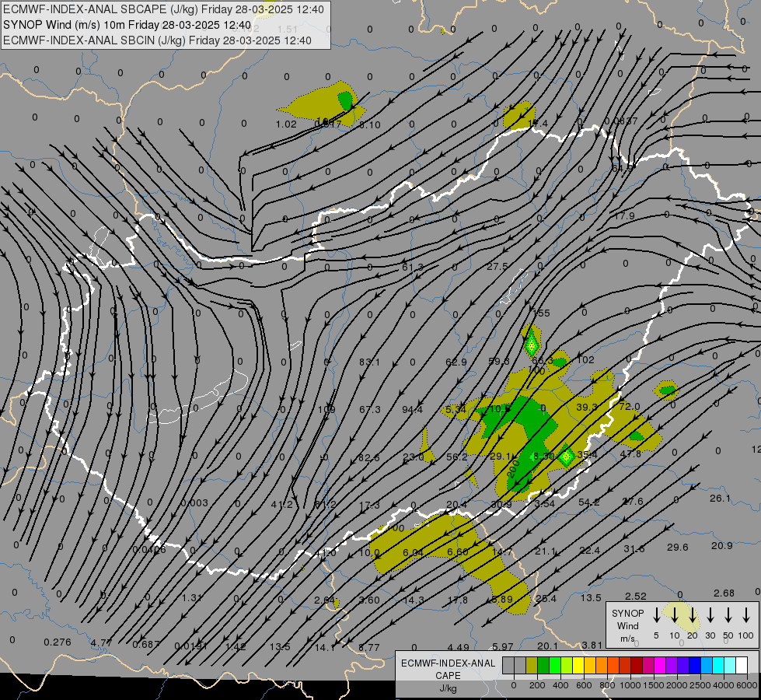Click the map value 29.6
This screenshot has width=761, height=700.
pyautogui.click(x=678, y=547)
